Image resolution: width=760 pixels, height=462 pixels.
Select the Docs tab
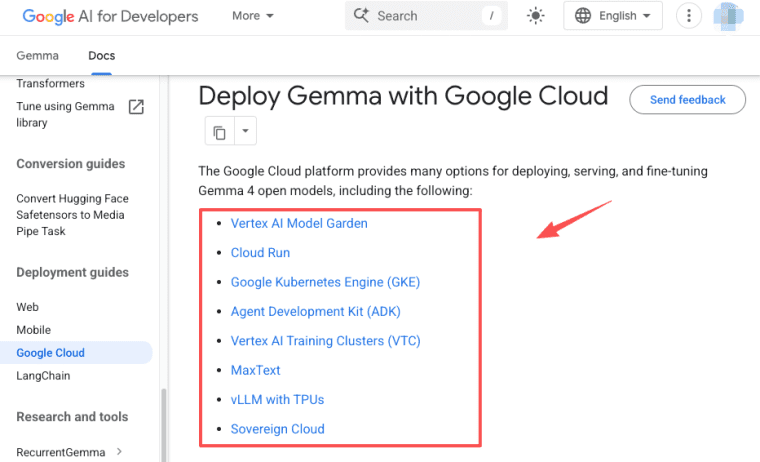click(102, 56)
